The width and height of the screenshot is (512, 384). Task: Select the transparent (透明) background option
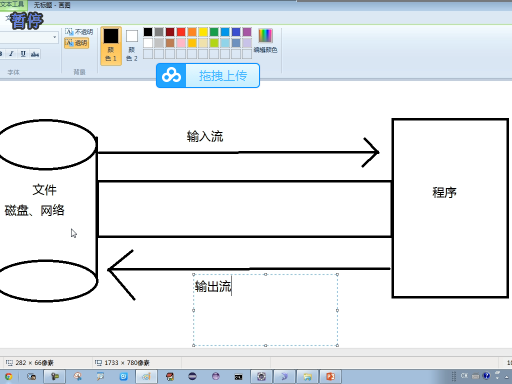(77, 43)
